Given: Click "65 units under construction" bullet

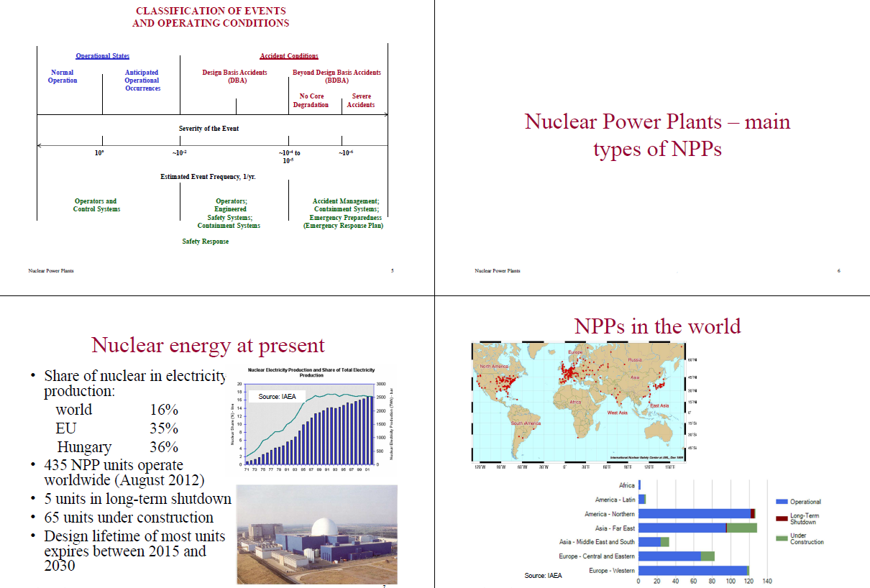Looking at the screenshot, I should 129,518.
